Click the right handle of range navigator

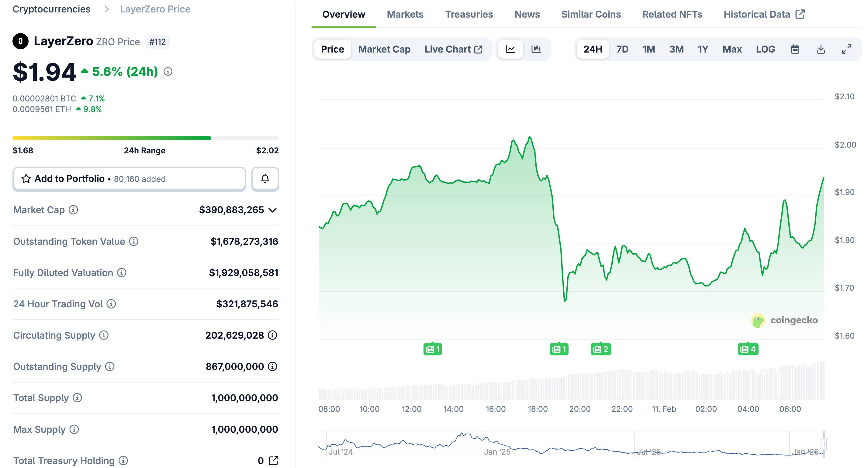[823, 444]
